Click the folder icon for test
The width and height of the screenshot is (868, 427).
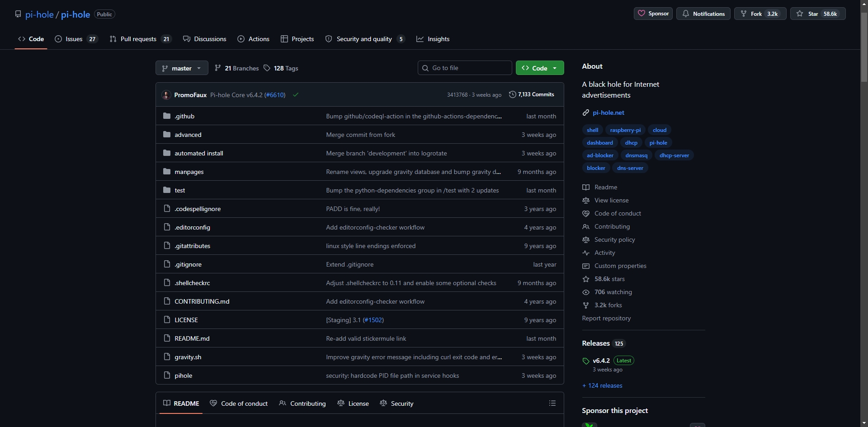(167, 190)
